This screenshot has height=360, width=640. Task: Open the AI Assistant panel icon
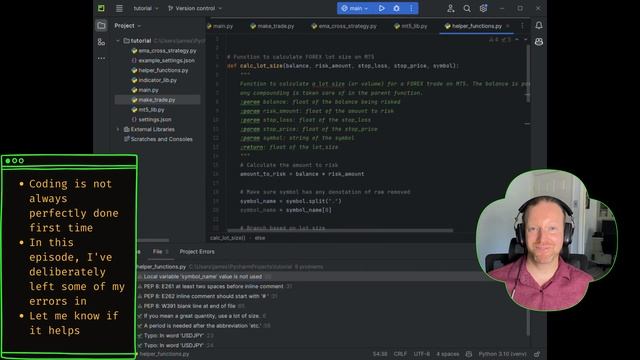point(539,42)
